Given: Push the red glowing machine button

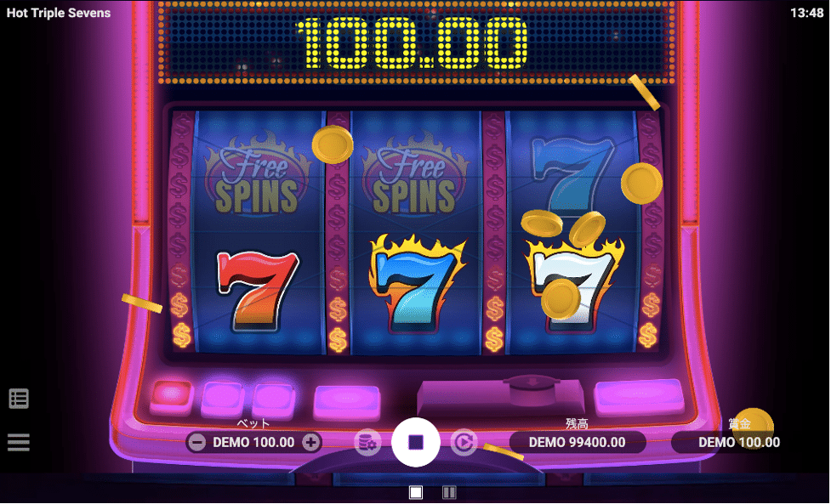Looking at the screenshot, I should click(172, 395).
